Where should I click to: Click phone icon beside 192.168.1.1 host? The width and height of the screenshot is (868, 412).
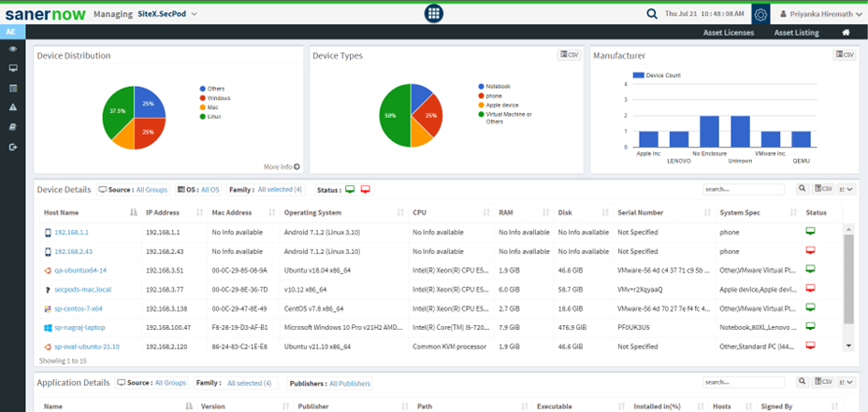48,233
